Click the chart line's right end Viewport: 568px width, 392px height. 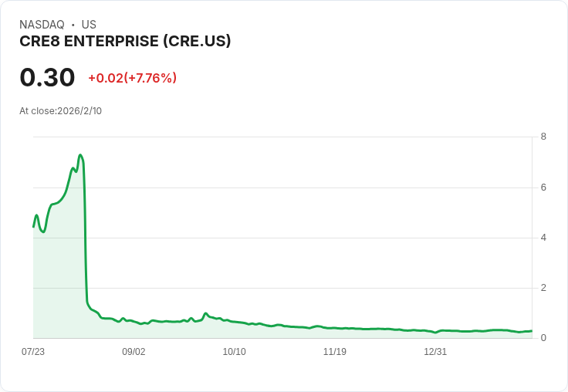[531, 331]
